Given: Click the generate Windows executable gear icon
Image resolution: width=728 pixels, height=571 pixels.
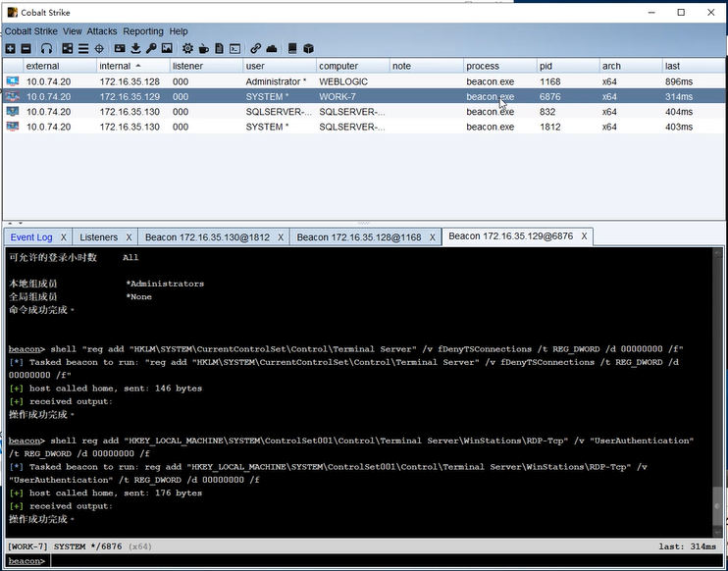Looking at the screenshot, I should tap(187, 48).
